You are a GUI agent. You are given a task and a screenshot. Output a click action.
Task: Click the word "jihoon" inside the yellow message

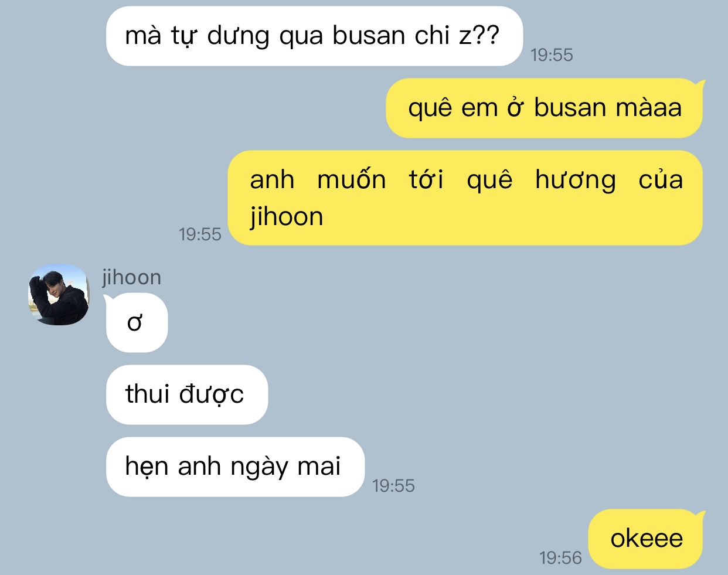coord(287,217)
